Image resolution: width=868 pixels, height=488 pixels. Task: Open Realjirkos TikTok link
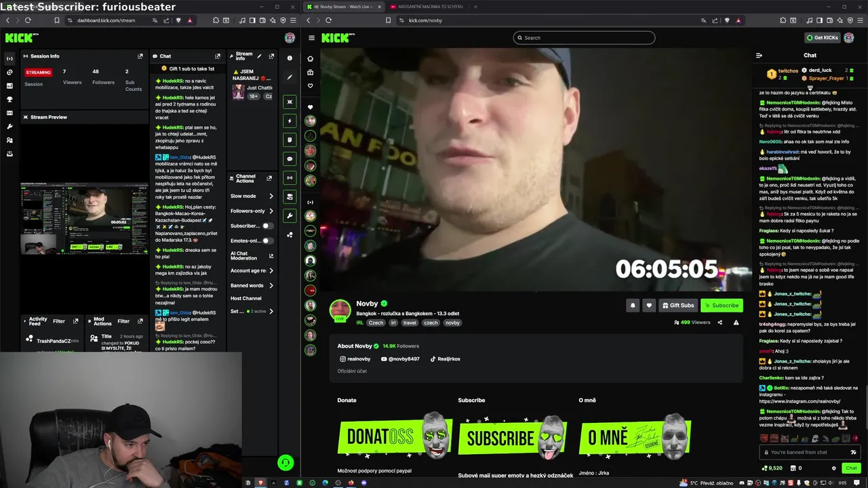pos(445,359)
